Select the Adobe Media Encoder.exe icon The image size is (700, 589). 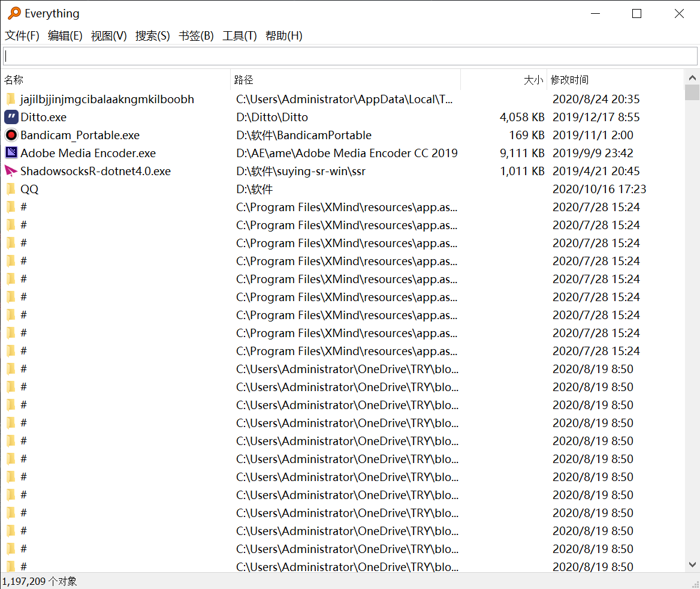[11, 153]
